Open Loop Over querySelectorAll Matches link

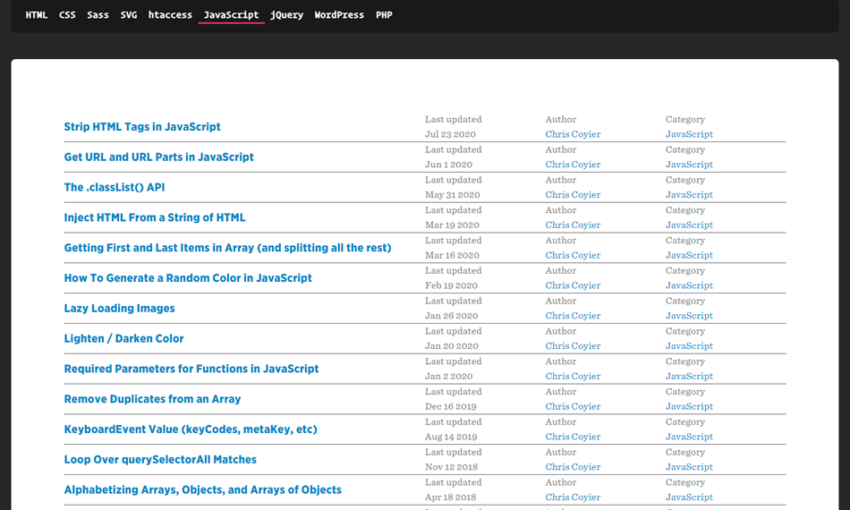click(x=160, y=460)
